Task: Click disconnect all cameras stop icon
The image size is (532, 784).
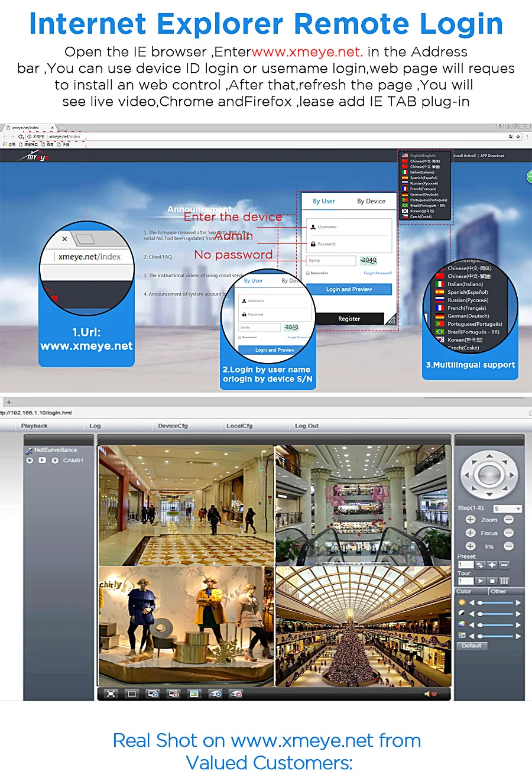Action: point(173,694)
